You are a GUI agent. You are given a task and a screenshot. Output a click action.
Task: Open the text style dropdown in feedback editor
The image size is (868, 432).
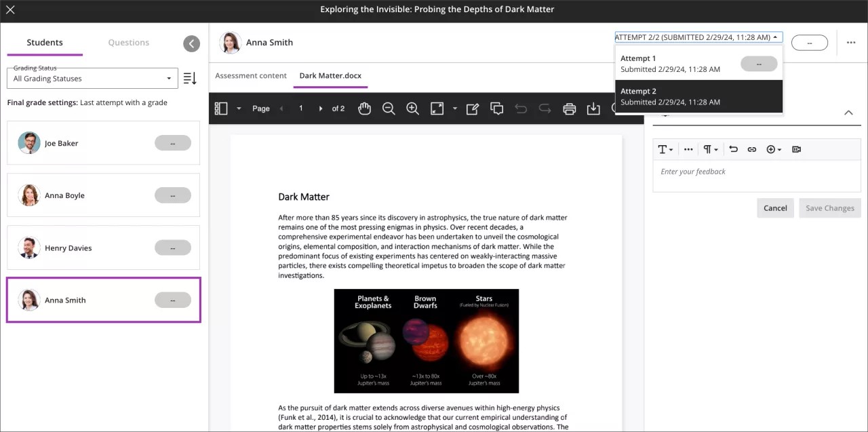[x=665, y=149]
